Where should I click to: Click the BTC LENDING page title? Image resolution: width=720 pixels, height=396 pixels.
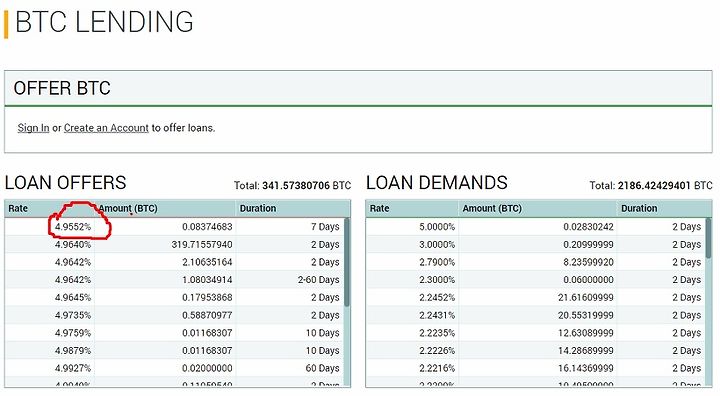click(104, 22)
